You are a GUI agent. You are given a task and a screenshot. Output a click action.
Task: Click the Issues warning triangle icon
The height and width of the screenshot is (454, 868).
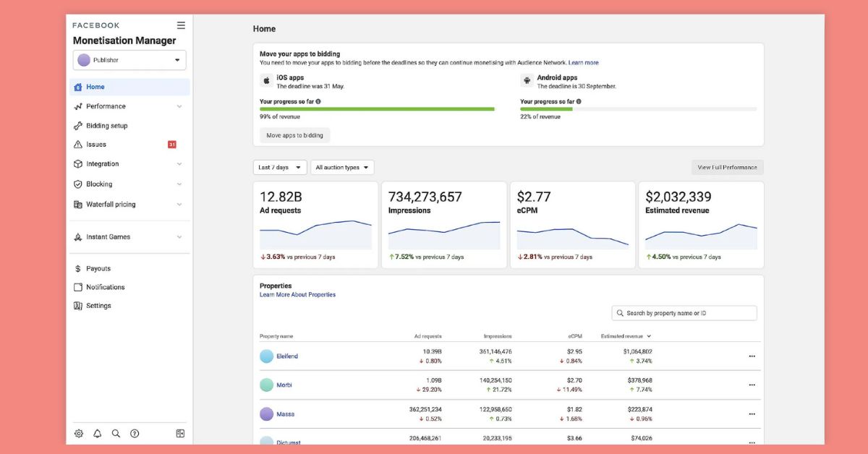[x=78, y=145]
